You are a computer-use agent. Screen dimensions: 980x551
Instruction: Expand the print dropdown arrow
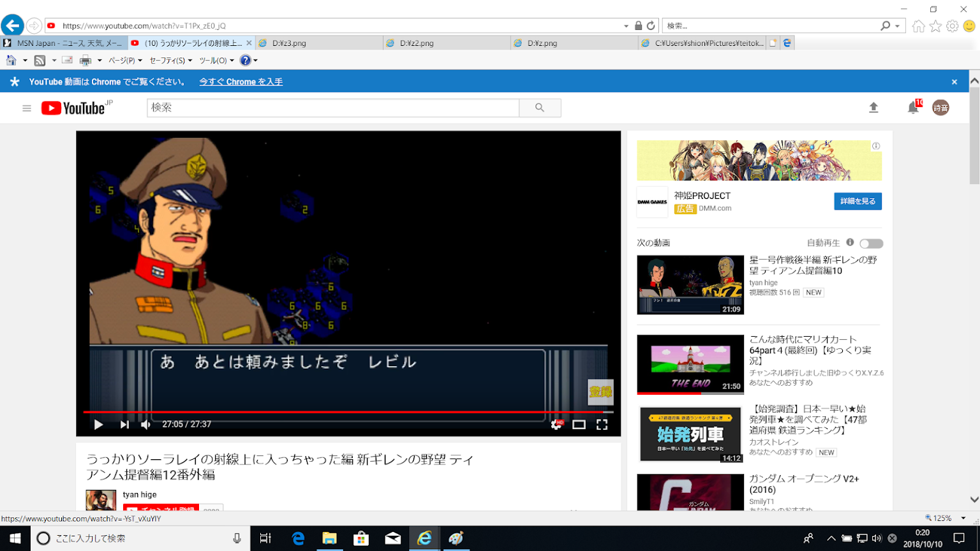(x=100, y=61)
